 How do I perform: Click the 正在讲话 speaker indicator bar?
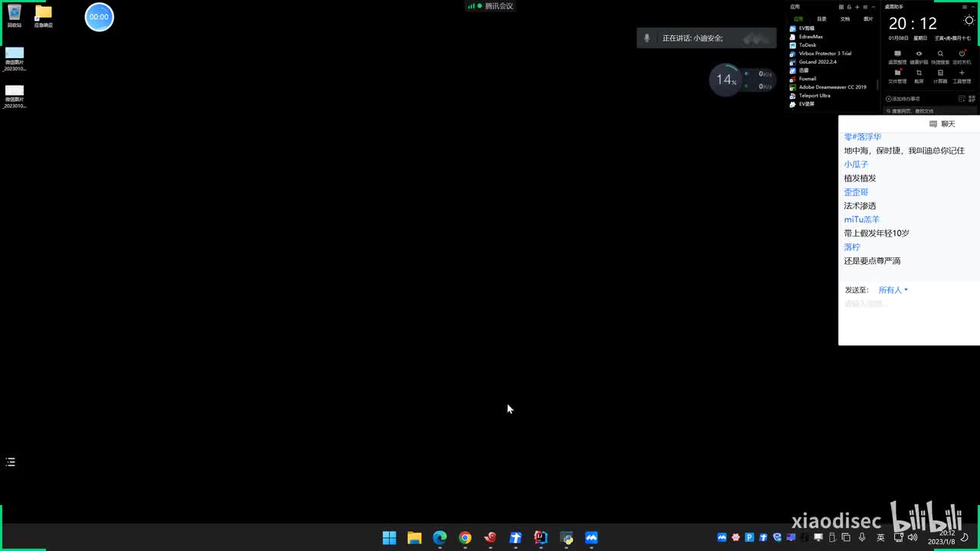coord(707,37)
